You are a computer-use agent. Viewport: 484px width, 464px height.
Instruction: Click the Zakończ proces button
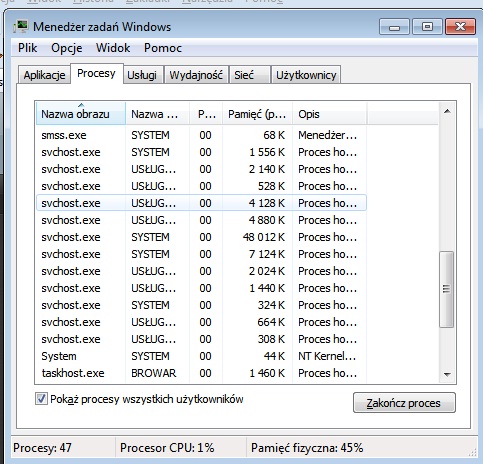click(404, 403)
